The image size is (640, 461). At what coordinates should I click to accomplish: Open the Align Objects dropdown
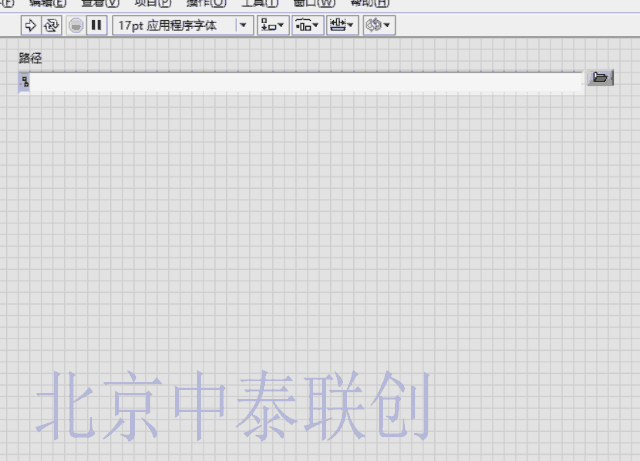(273, 25)
